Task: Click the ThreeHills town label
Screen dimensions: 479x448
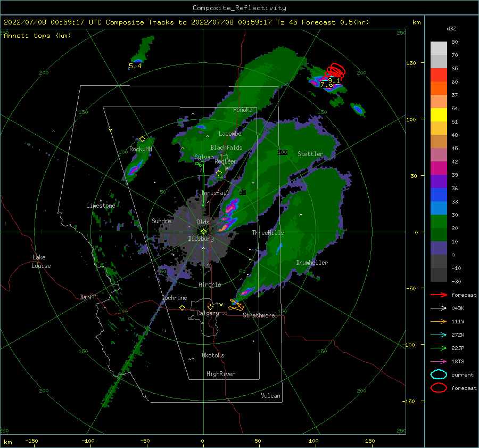Action: (268, 233)
